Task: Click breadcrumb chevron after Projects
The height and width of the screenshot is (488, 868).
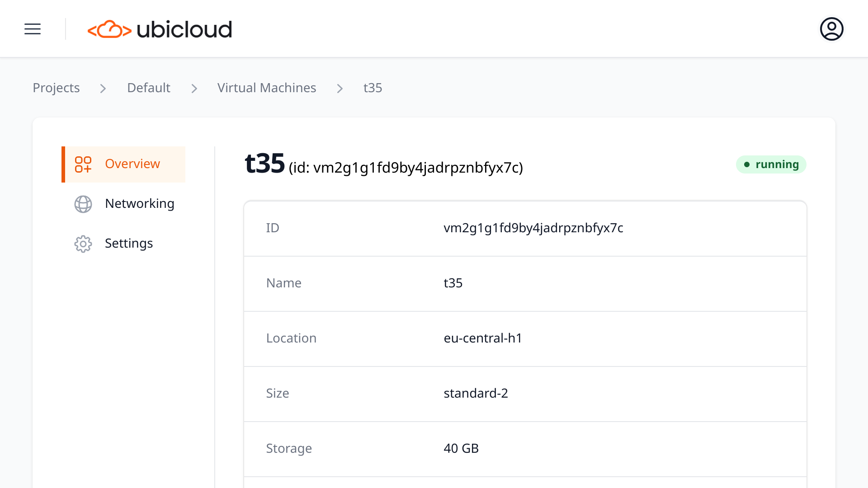Action: pos(103,89)
